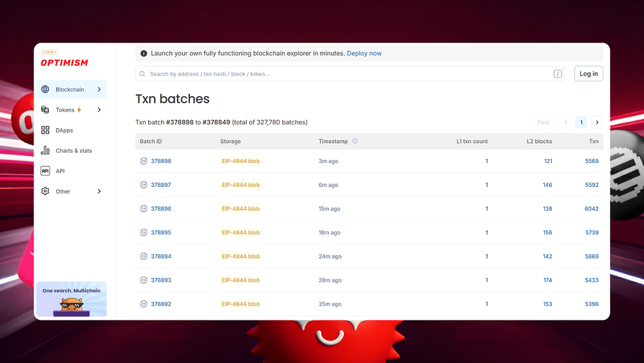Click the L1 txn count column header

click(472, 141)
